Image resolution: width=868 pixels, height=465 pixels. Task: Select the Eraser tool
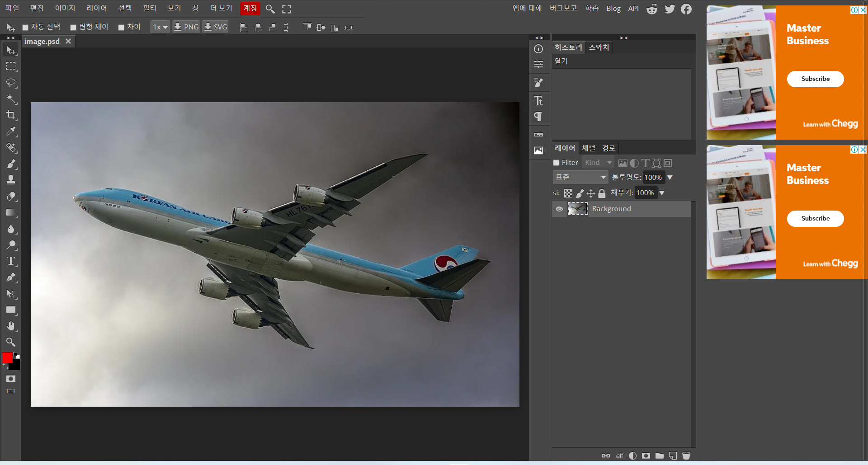(11, 197)
